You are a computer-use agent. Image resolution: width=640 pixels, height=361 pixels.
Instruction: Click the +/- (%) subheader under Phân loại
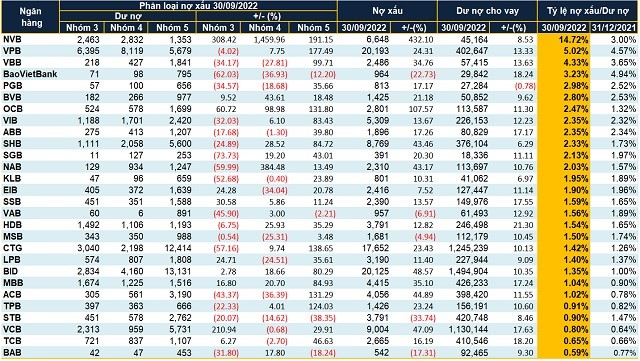pos(267,16)
